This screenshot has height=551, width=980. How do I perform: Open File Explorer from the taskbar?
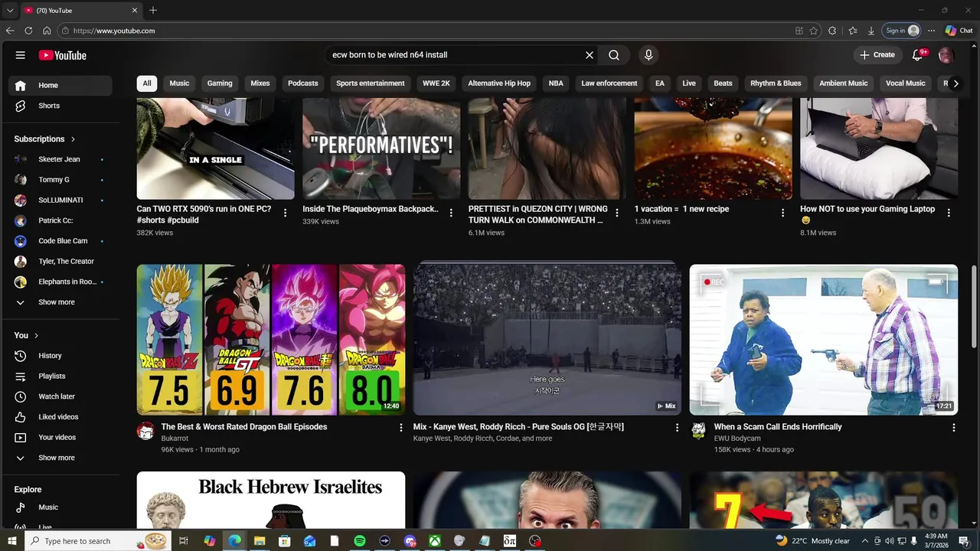pos(260,541)
